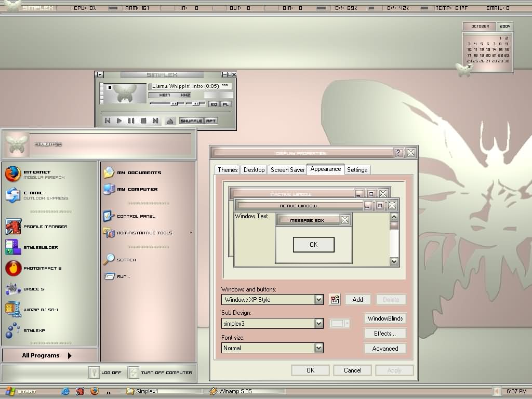The image size is (532, 399).
Task: Click the theme browse icon beside Windows XP Style
Action: click(335, 300)
